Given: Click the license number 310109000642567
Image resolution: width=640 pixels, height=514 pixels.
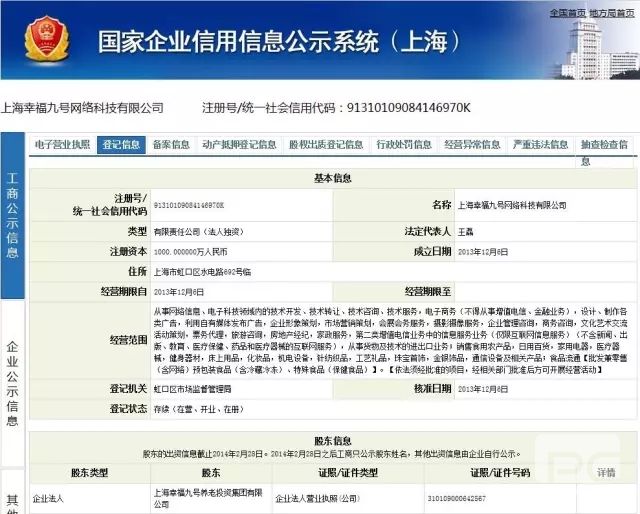Looking at the screenshot, I should 457,498.
